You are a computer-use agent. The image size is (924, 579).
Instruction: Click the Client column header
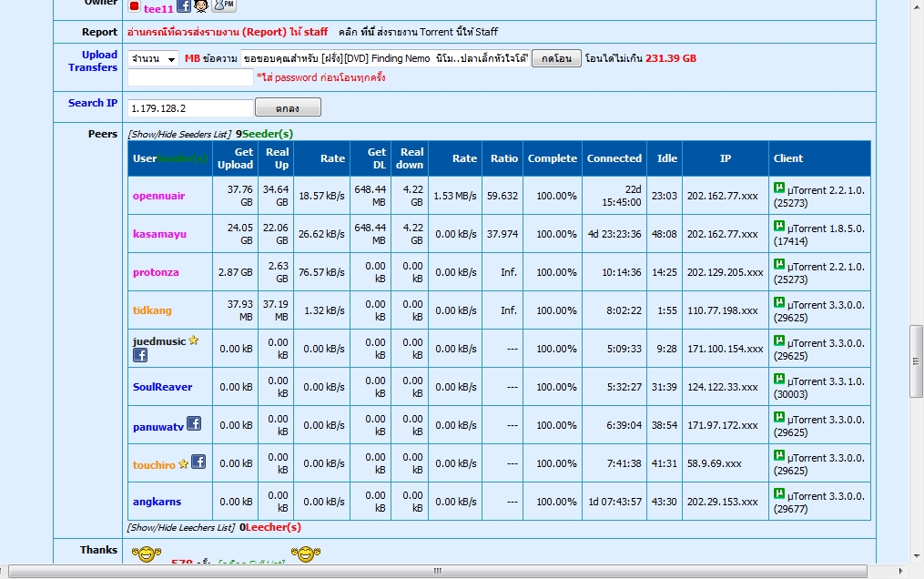(x=819, y=158)
